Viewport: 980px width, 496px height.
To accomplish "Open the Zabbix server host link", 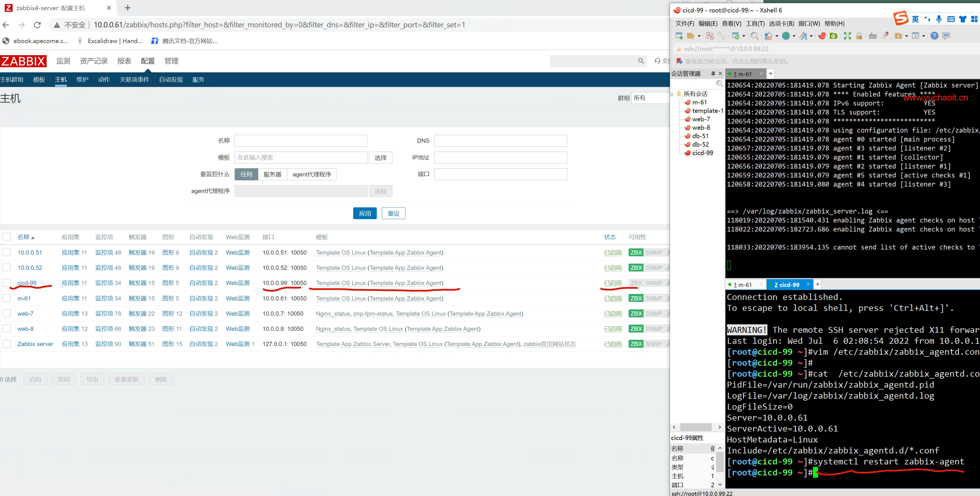I will click(35, 344).
